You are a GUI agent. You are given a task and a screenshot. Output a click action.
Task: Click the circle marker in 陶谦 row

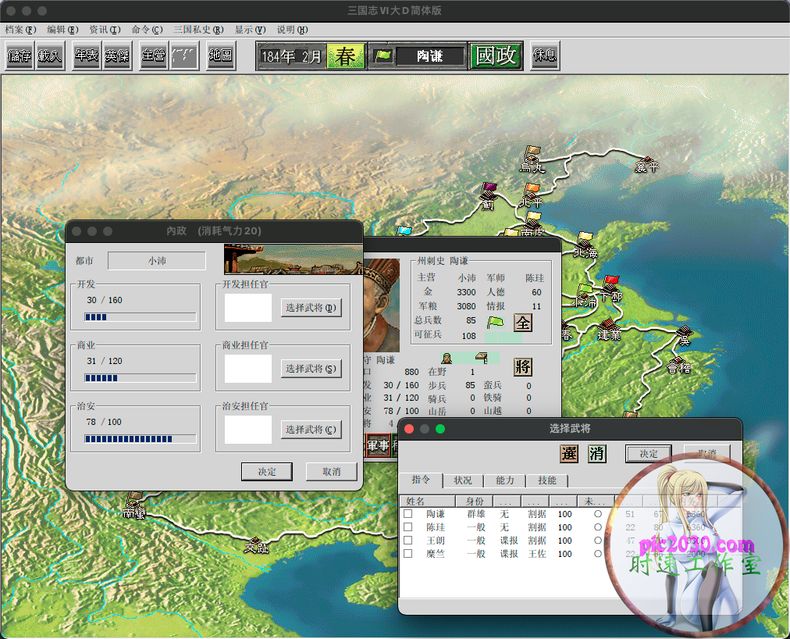point(598,514)
